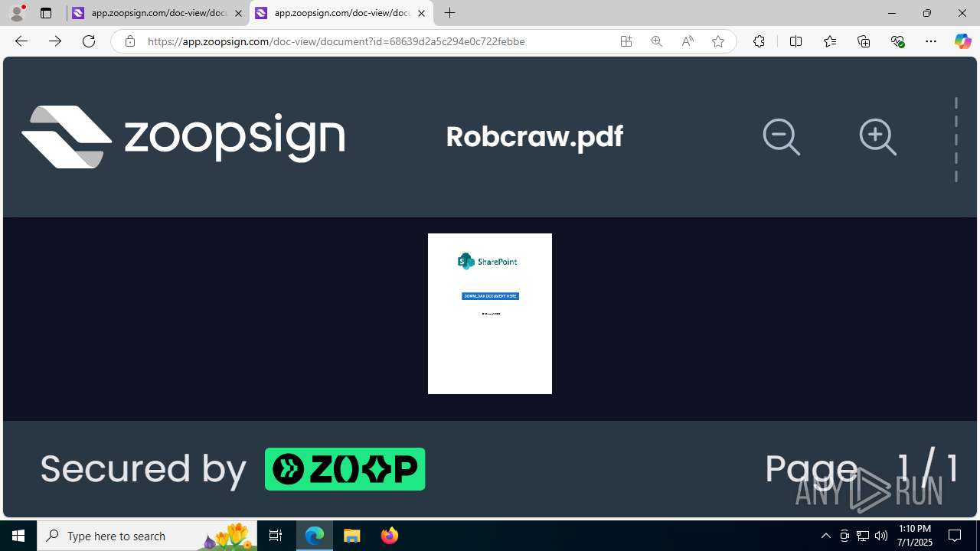
Task: Close the first zoopsign tab
Action: [x=238, y=13]
